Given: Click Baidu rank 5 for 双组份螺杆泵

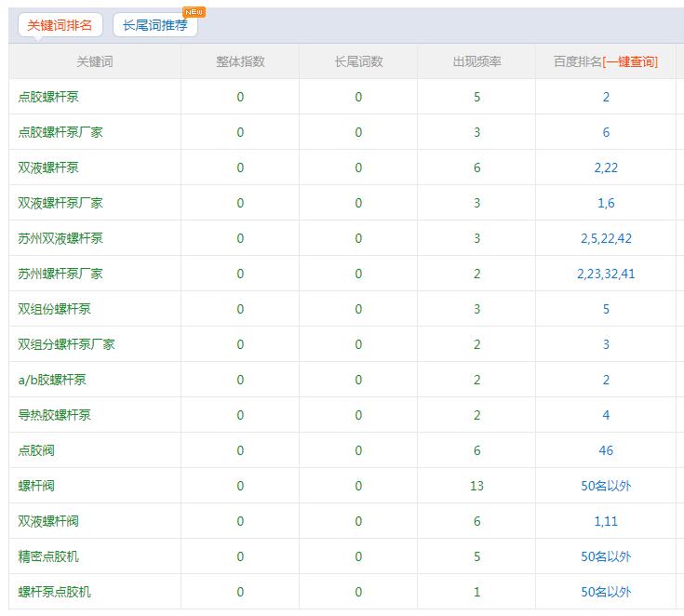Looking at the screenshot, I should (x=606, y=309).
